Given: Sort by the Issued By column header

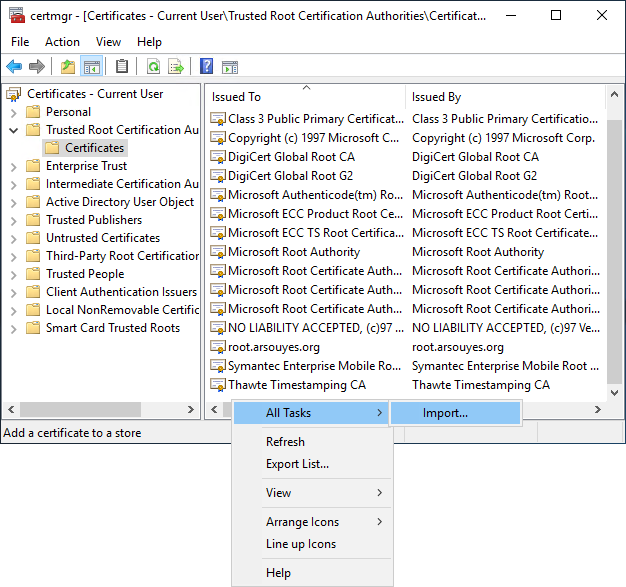Looking at the screenshot, I should coord(505,97).
